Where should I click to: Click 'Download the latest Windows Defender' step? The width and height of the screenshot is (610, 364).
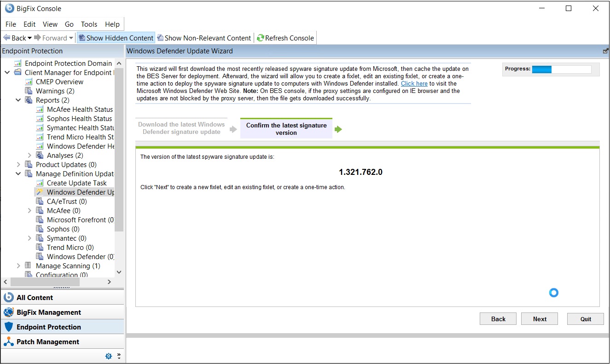(x=181, y=128)
